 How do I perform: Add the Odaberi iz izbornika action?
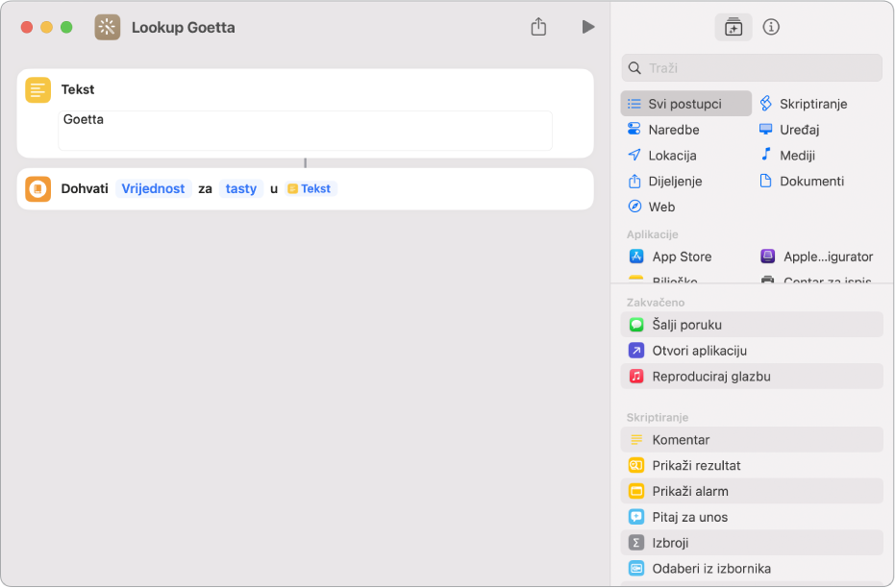point(752,569)
